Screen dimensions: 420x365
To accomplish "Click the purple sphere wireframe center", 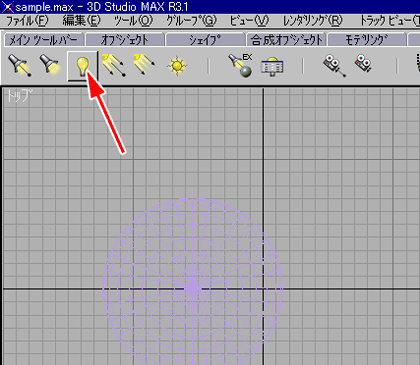I will coord(192,288).
